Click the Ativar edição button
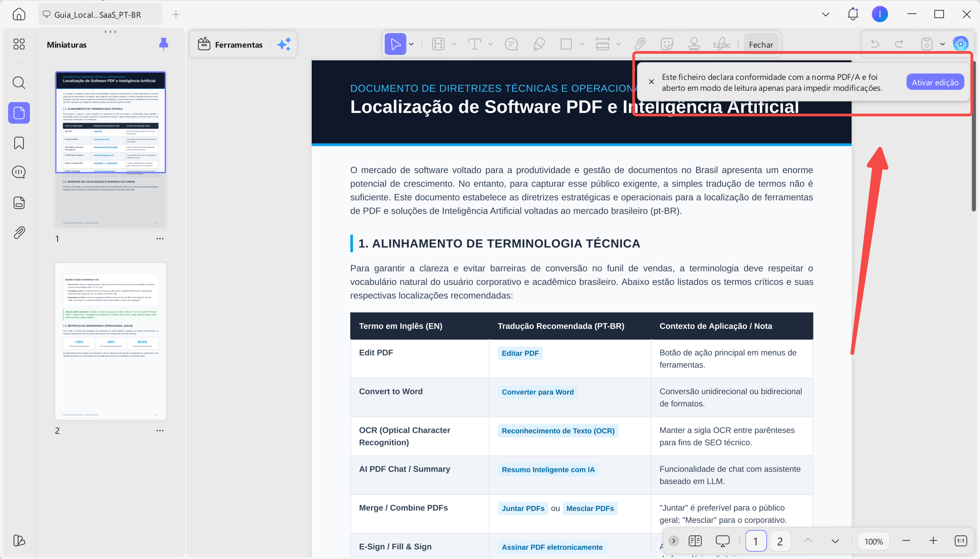980x559 pixels. click(935, 82)
